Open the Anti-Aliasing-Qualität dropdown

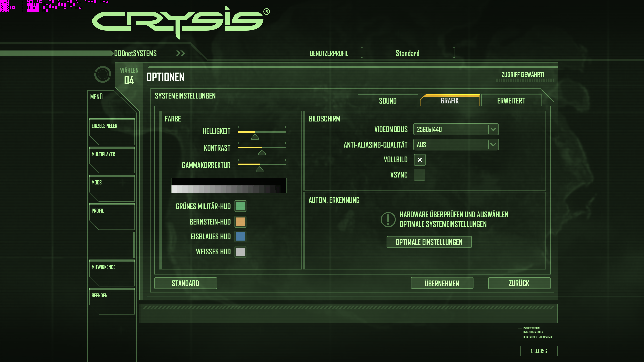[x=456, y=145]
